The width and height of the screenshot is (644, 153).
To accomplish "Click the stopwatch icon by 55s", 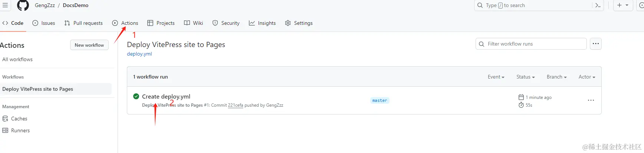I will [x=521, y=105].
